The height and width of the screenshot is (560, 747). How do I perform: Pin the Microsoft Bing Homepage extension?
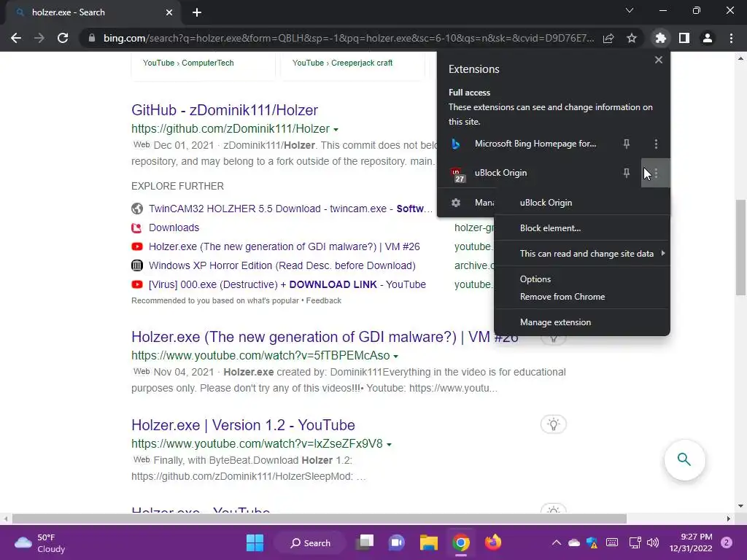627,144
